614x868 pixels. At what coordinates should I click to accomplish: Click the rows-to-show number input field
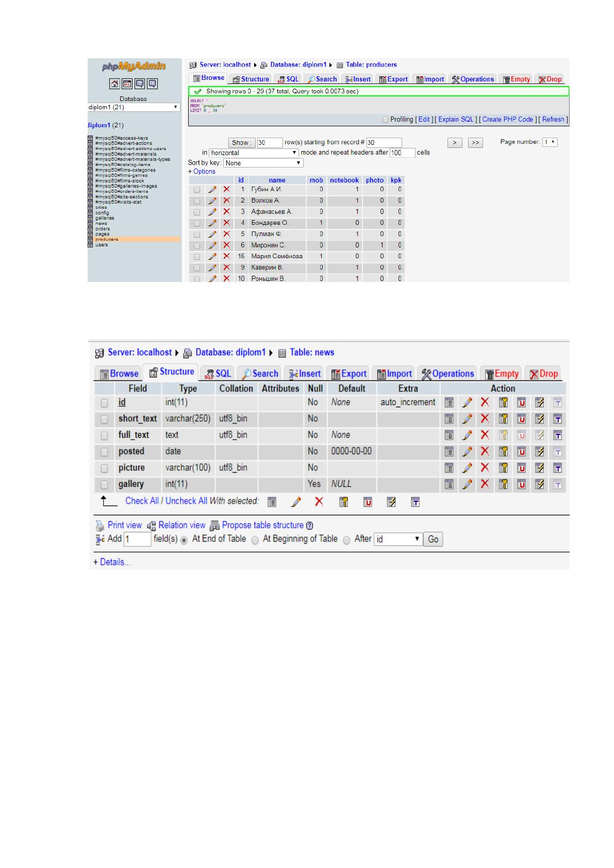(270, 143)
